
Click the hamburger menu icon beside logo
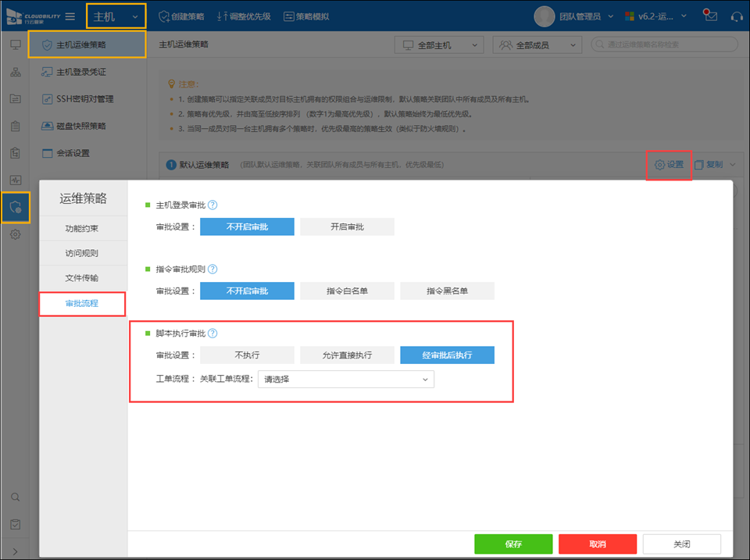point(70,16)
